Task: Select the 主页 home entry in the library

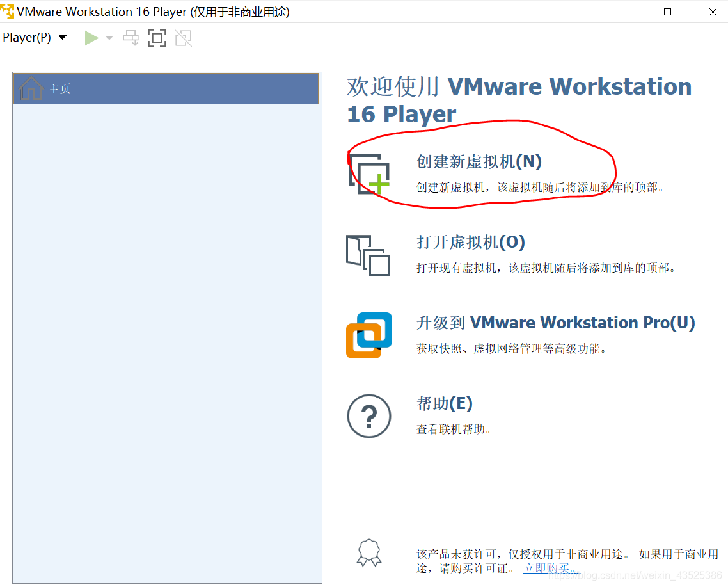Action: [166, 88]
